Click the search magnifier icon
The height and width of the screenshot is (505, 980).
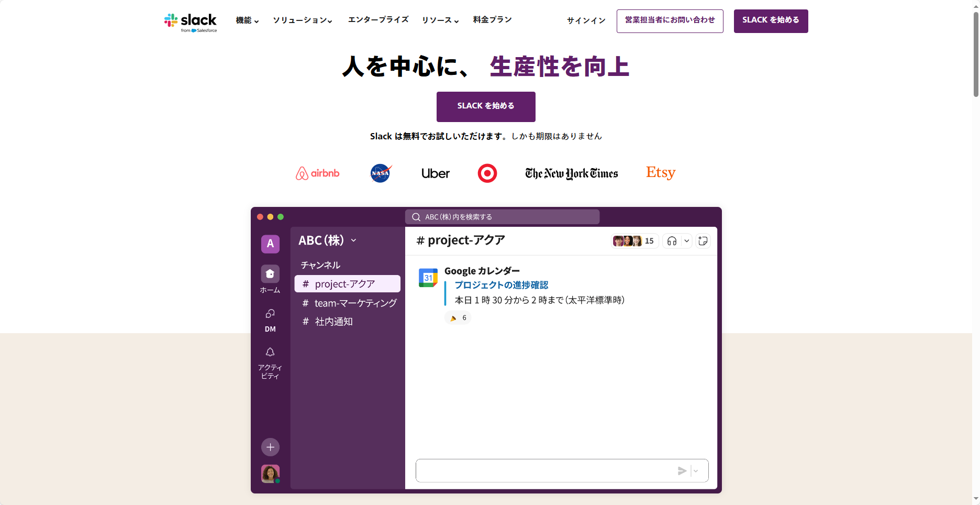[x=416, y=217]
